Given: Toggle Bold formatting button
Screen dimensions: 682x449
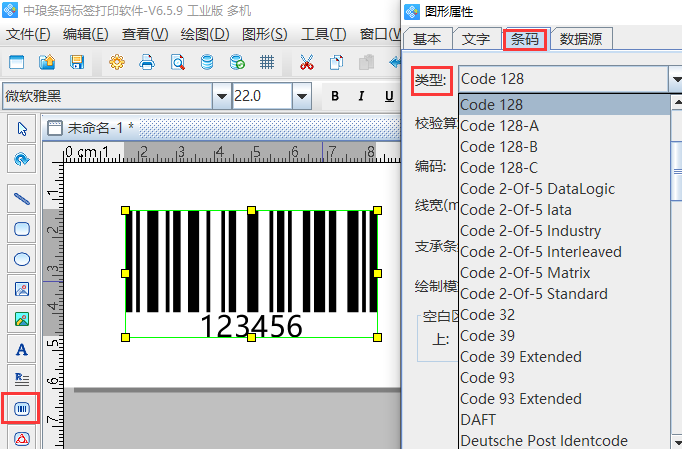Looking at the screenshot, I should [334, 96].
